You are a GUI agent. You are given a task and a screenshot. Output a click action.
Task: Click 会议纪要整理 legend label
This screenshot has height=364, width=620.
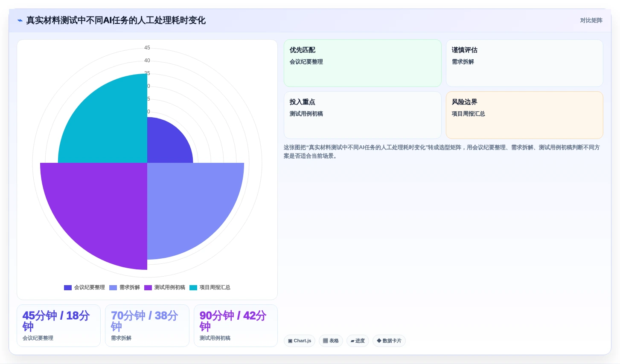click(90, 288)
